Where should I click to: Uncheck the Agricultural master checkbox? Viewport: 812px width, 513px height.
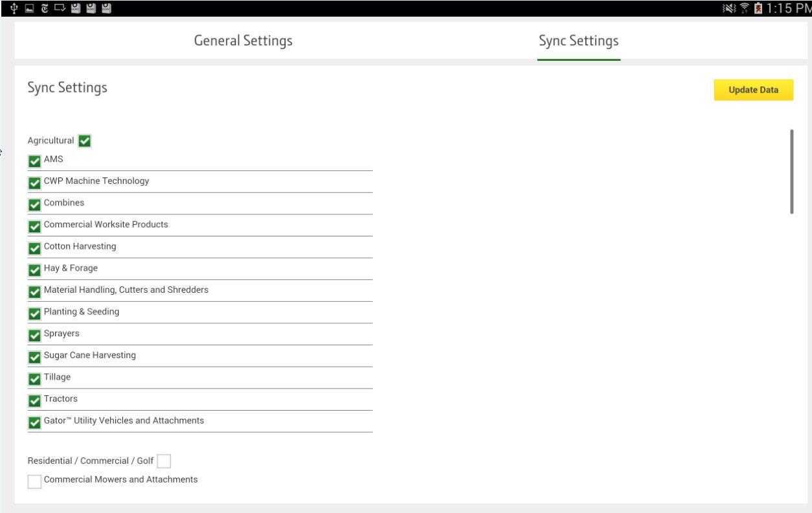point(85,140)
